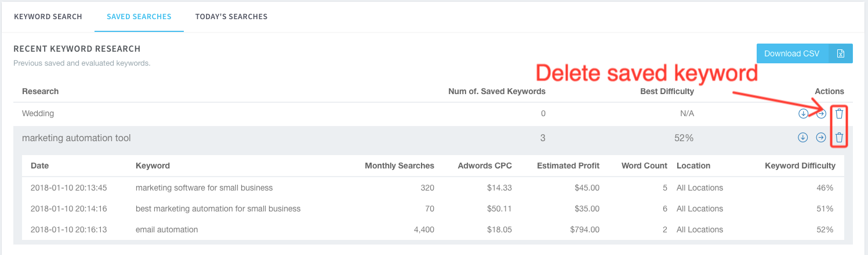Screen dimensions: 868x255
Task: Sort by Monthly Searches column header
Action: tap(399, 166)
